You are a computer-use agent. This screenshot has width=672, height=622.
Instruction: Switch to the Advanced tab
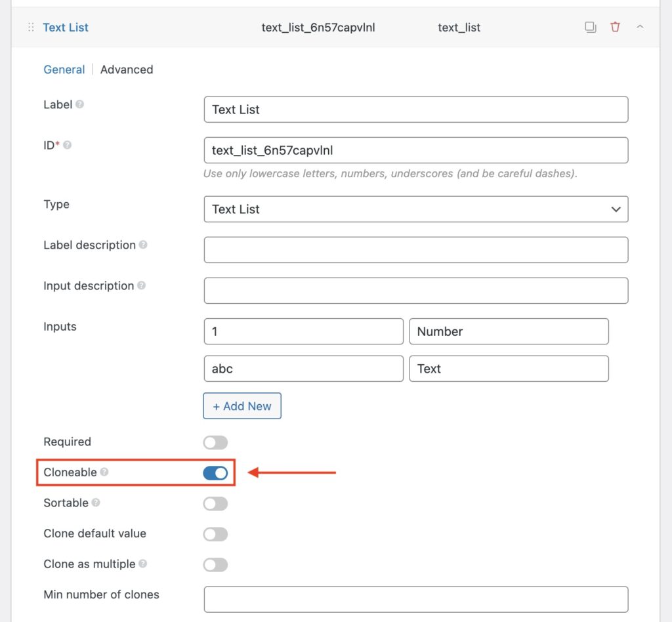tap(126, 69)
